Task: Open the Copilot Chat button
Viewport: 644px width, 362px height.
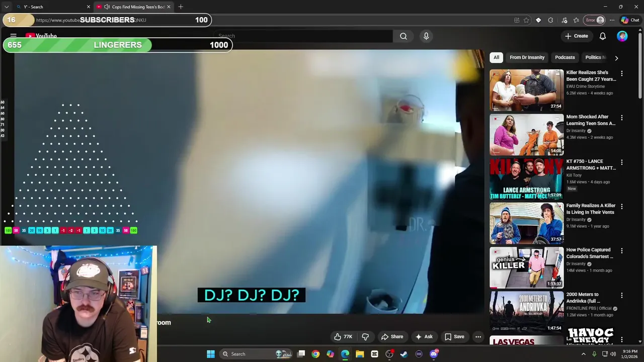Action: pos(630,20)
